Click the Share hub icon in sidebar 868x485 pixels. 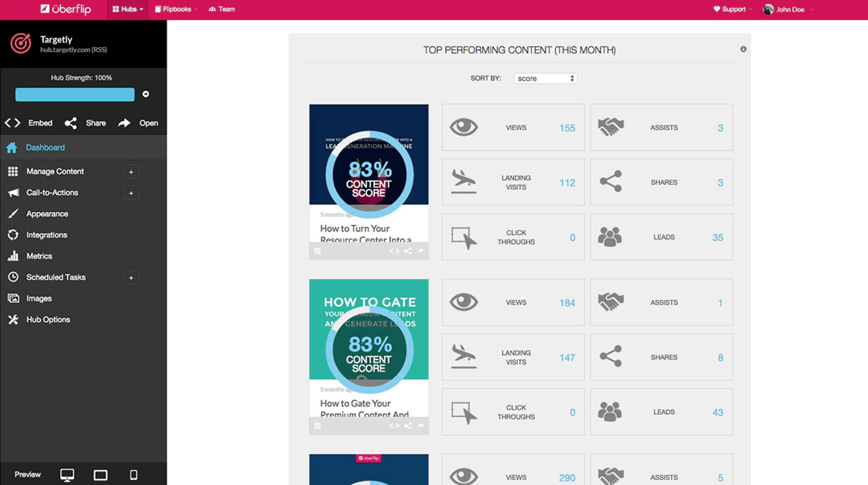(71, 123)
